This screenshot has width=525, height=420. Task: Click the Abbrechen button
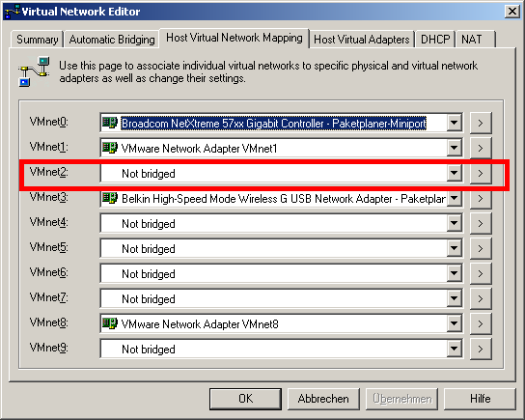(x=323, y=399)
